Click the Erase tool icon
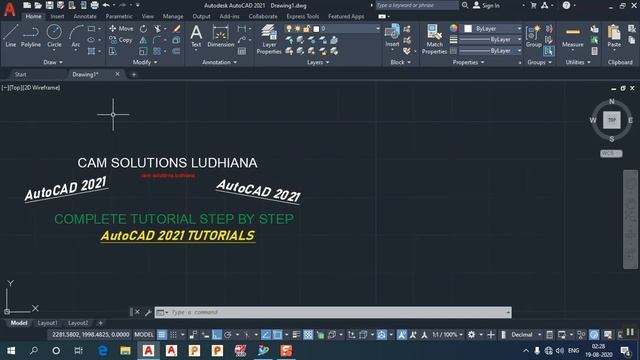This screenshot has width=640, height=360. tap(176, 29)
